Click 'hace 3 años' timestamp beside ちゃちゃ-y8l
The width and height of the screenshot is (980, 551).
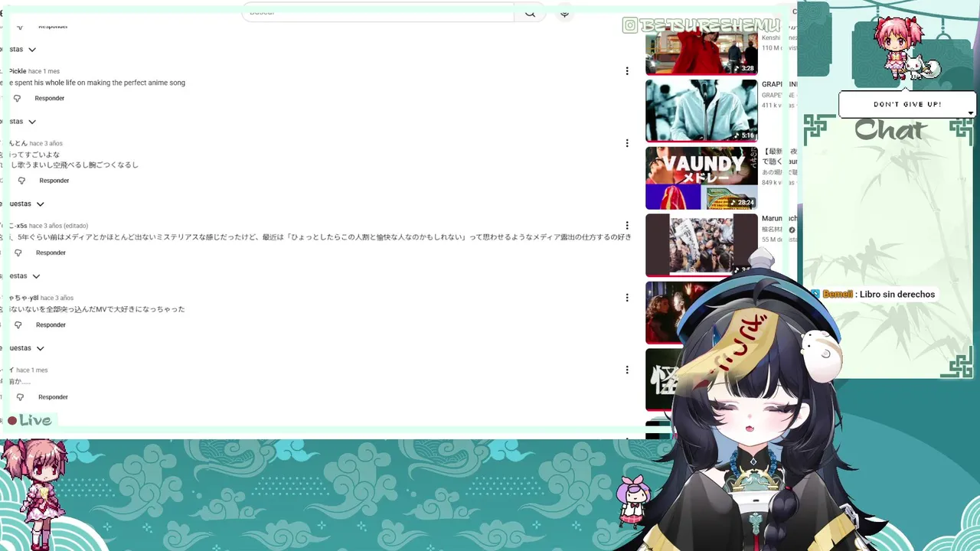(57, 298)
